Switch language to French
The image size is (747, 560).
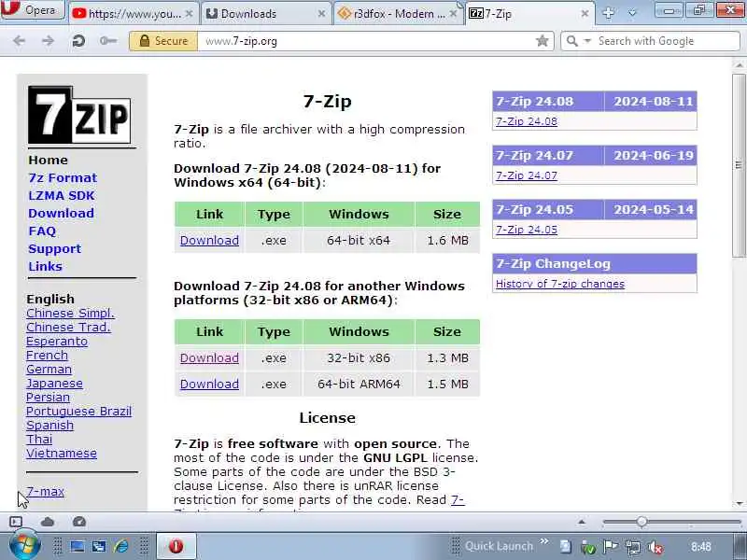click(47, 356)
